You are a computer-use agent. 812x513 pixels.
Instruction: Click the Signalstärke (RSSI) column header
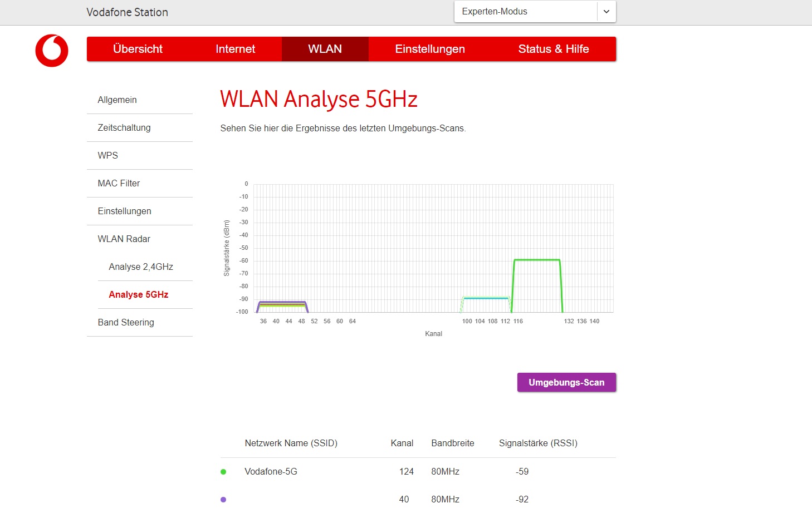tap(538, 443)
